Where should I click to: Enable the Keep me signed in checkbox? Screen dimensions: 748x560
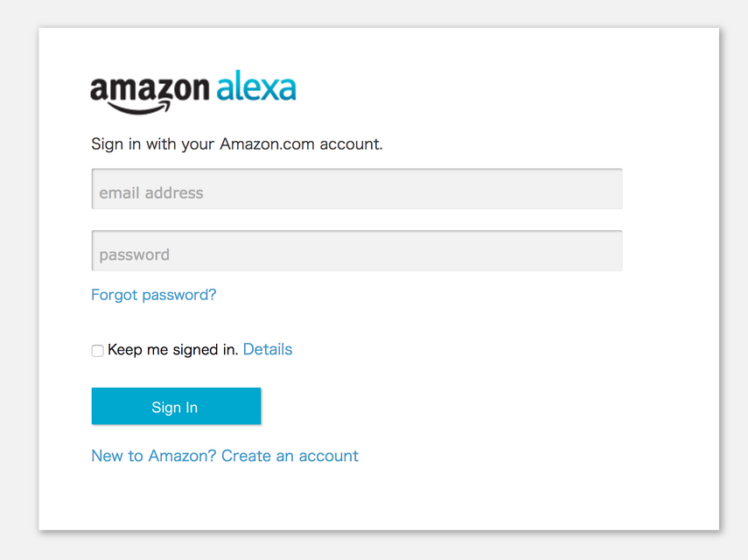(97, 351)
